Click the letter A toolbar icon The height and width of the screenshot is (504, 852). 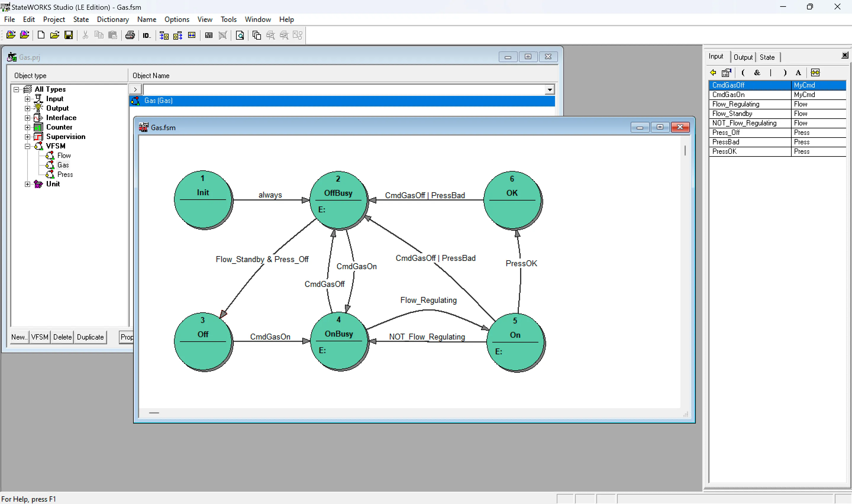click(x=798, y=72)
